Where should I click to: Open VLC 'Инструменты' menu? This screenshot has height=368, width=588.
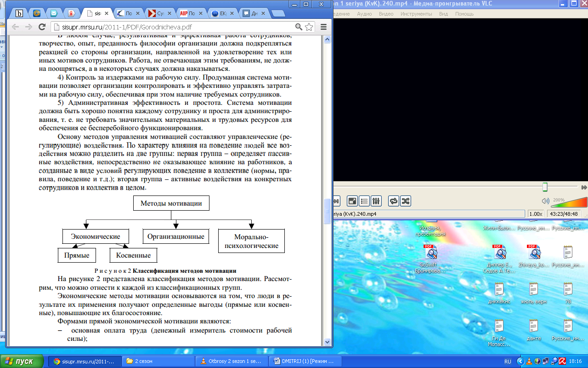[416, 14]
